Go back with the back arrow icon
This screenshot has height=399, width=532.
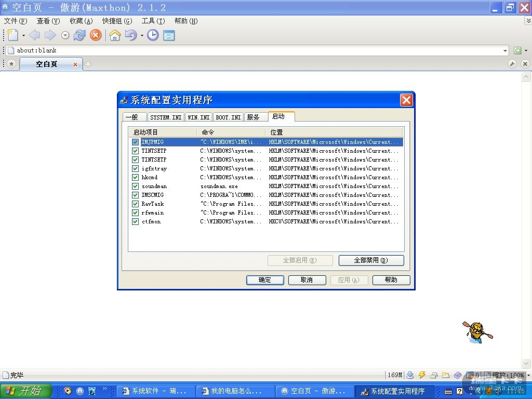click(34, 35)
